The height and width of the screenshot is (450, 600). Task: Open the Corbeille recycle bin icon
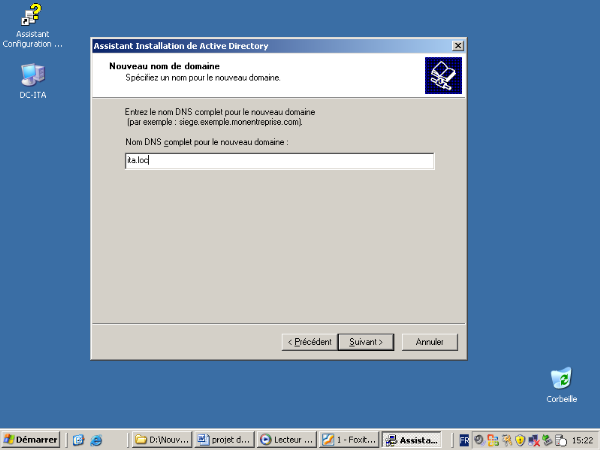pyautogui.click(x=561, y=385)
